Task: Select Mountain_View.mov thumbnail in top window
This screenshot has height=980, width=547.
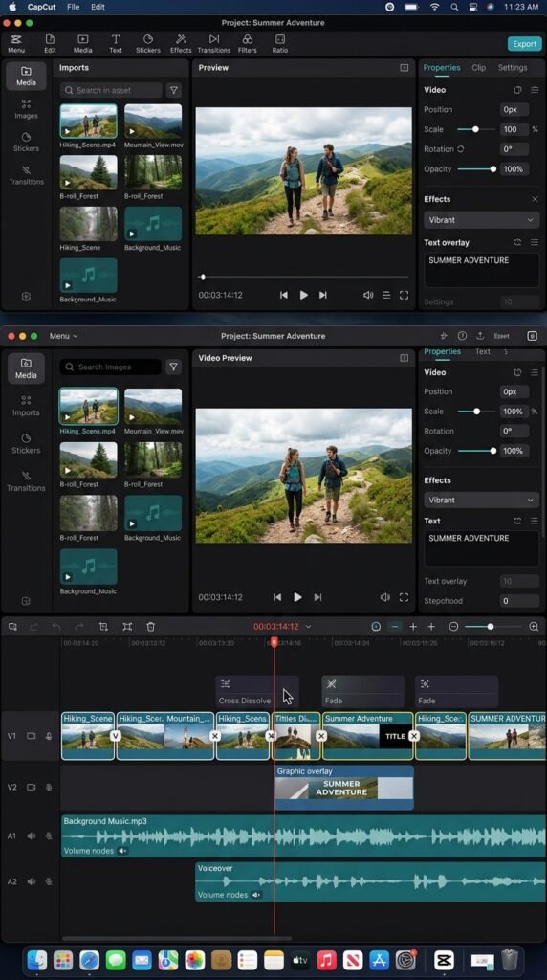Action: 153,122
